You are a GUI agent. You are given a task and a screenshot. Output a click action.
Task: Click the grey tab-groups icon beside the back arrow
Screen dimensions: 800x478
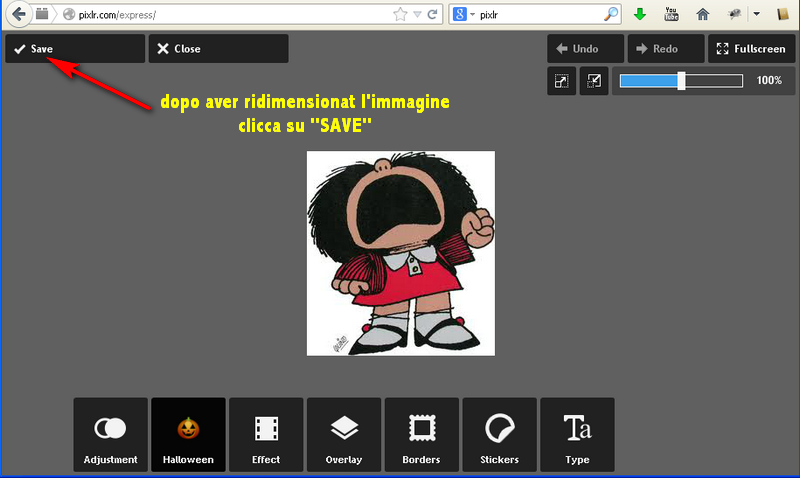coord(42,14)
